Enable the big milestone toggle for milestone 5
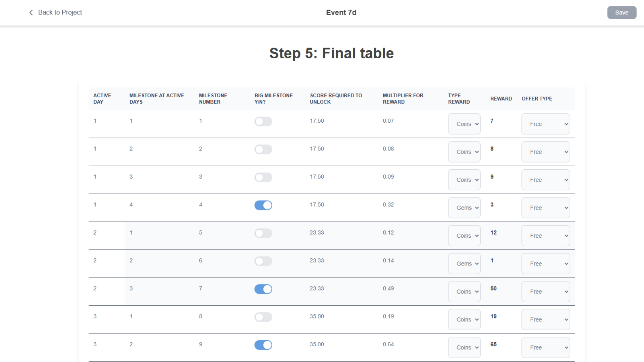Viewport: 644px width, 362px height. [263, 233]
